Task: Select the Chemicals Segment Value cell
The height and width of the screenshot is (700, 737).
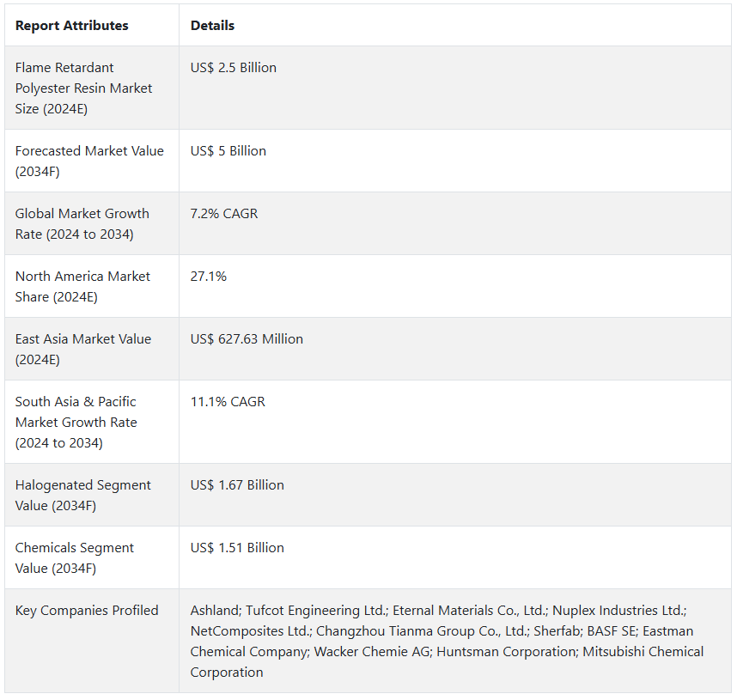Action: pyautogui.click(x=75, y=557)
